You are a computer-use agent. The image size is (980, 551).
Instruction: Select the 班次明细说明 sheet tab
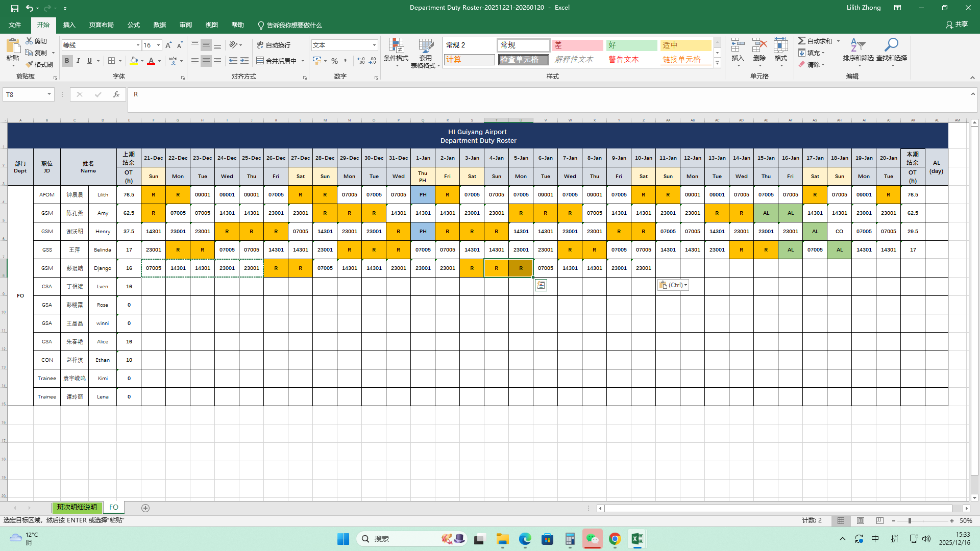point(77,507)
